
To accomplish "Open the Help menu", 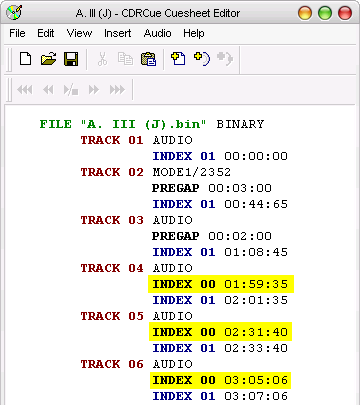I will pos(194,33).
